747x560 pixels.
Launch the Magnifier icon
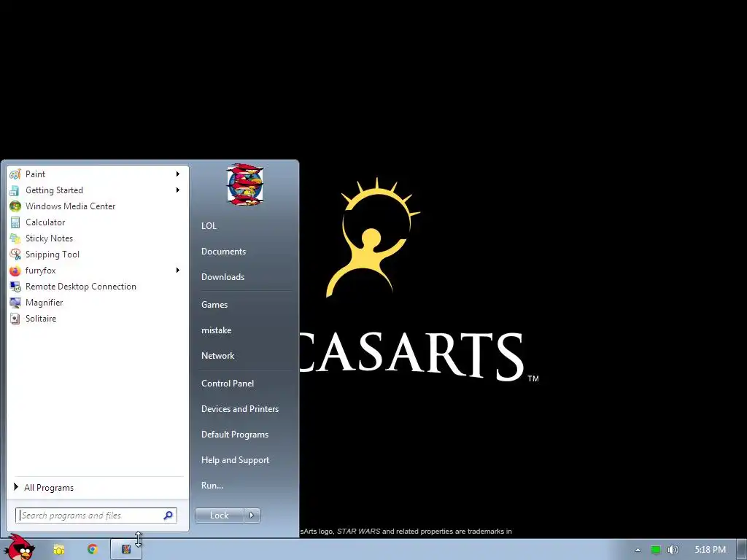15,303
